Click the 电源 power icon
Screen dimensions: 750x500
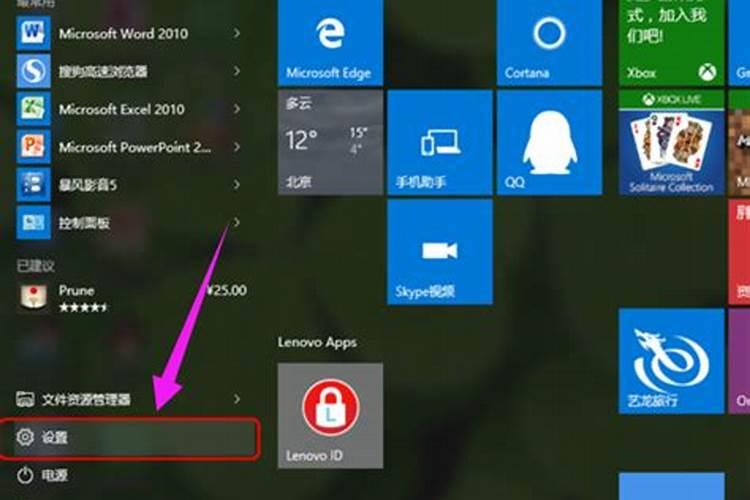(25, 475)
